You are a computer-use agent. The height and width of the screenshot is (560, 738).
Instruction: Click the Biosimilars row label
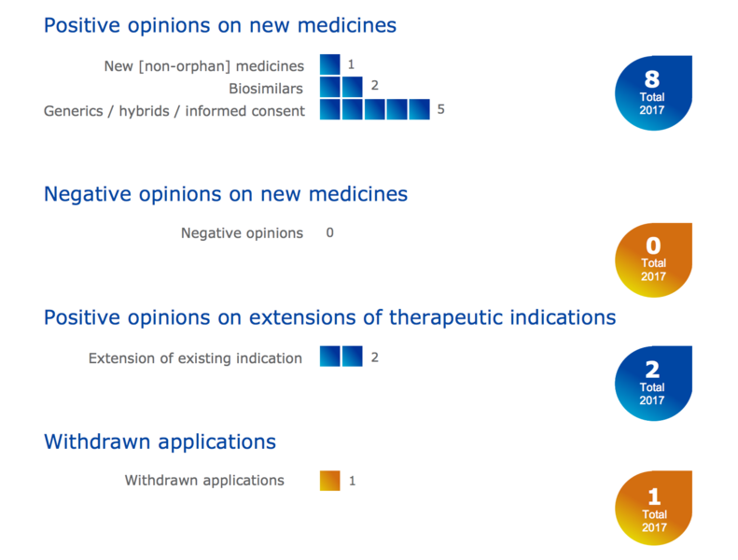pyautogui.click(x=266, y=89)
